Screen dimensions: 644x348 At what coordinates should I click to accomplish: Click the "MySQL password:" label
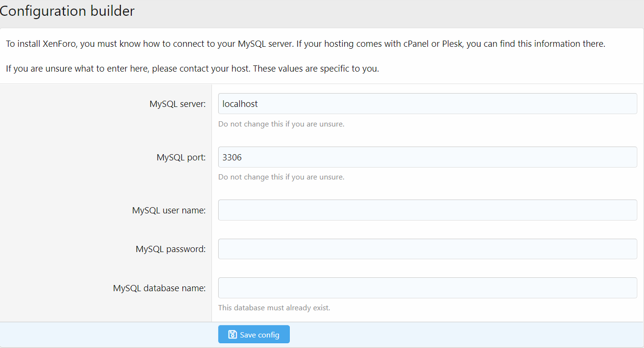170,249
